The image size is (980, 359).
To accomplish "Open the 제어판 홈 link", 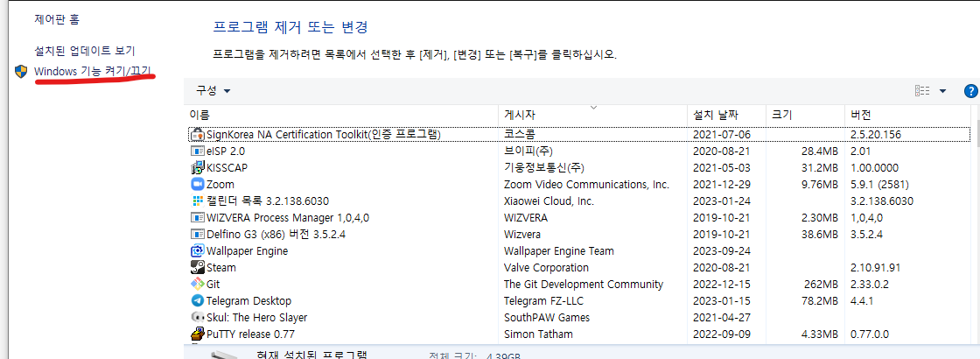I will tap(56, 19).
